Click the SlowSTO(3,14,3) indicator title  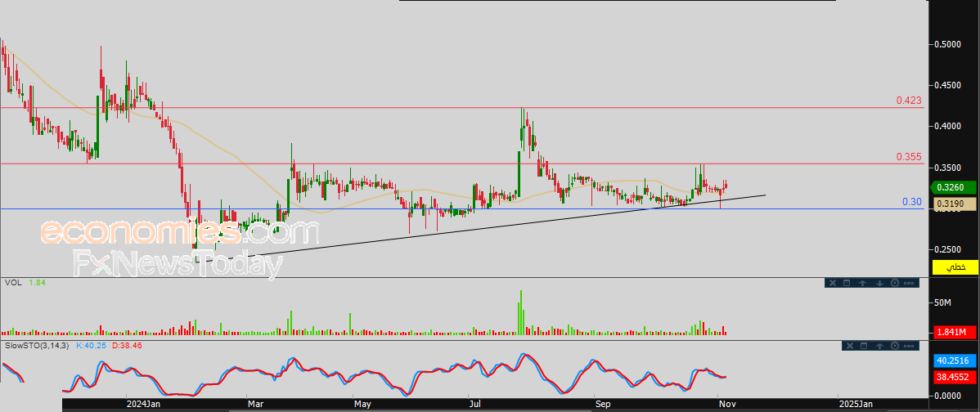click(x=37, y=345)
